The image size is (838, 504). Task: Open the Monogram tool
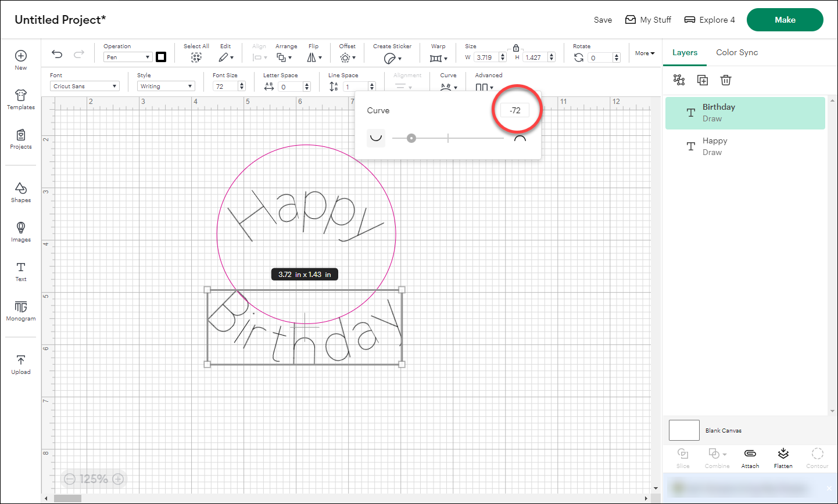click(x=20, y=311)
